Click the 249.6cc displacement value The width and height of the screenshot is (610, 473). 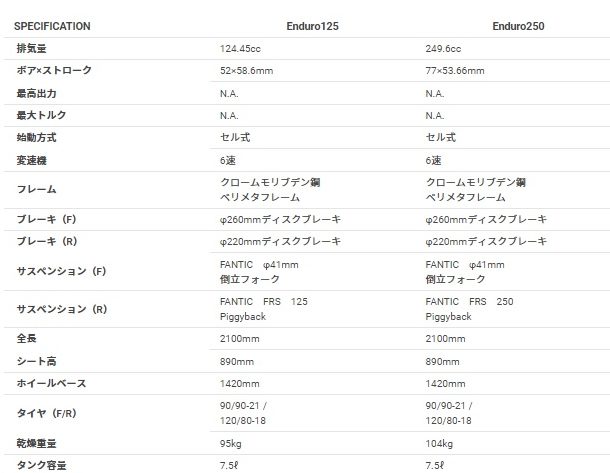(443, 49)
